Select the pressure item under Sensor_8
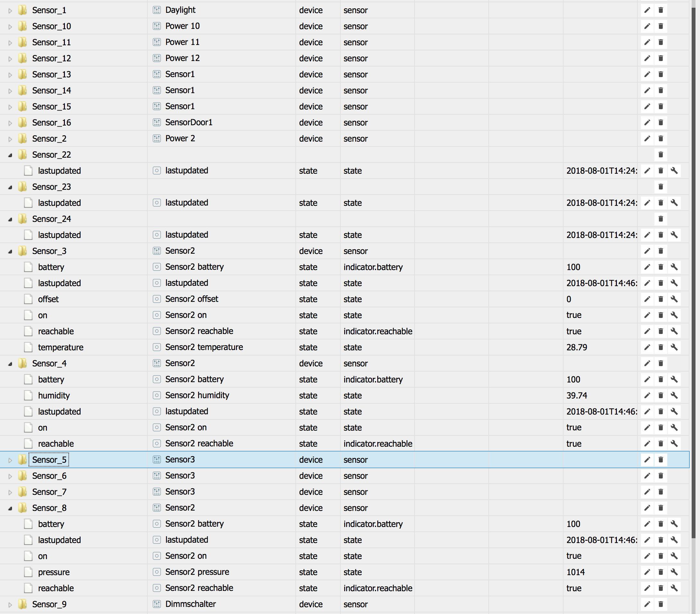 tap(54, 572)
